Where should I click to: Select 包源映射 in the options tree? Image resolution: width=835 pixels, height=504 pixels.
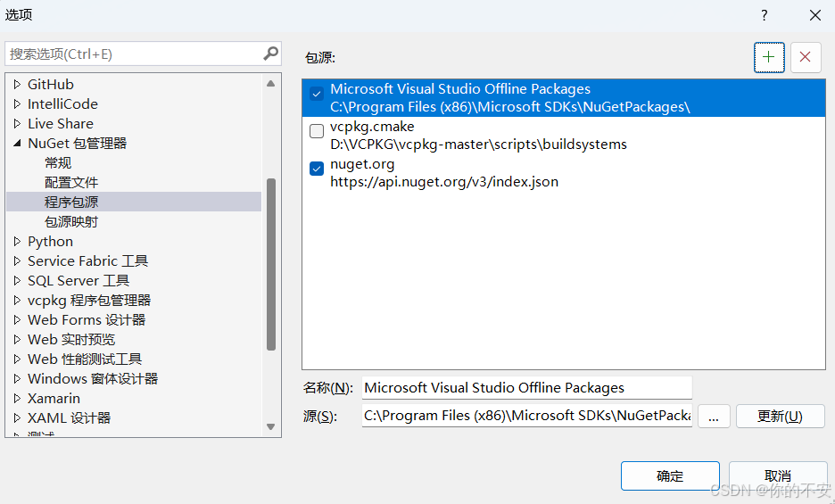pos(71,221)
